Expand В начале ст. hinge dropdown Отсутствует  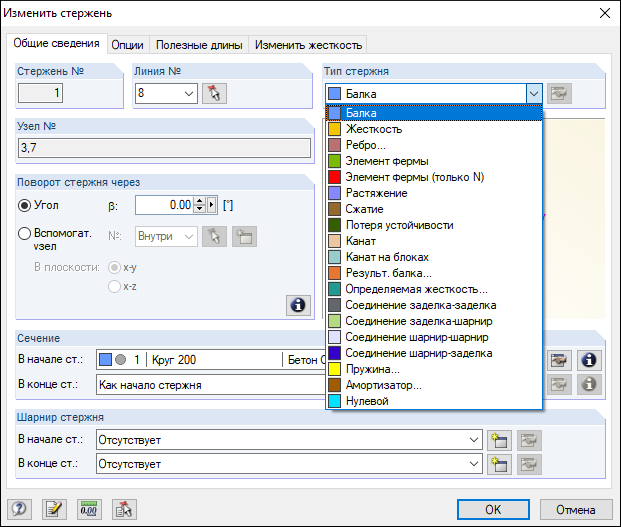pyautogui.click(x=473, y=440)
